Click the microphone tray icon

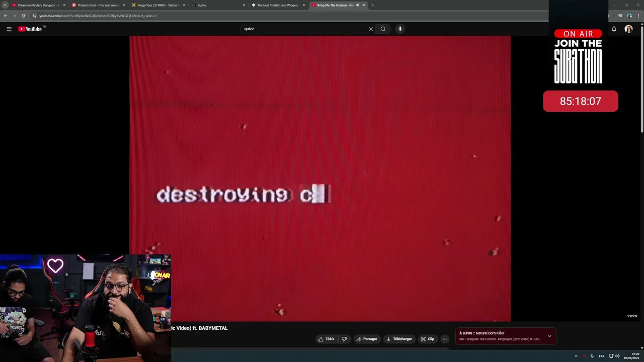592,356
